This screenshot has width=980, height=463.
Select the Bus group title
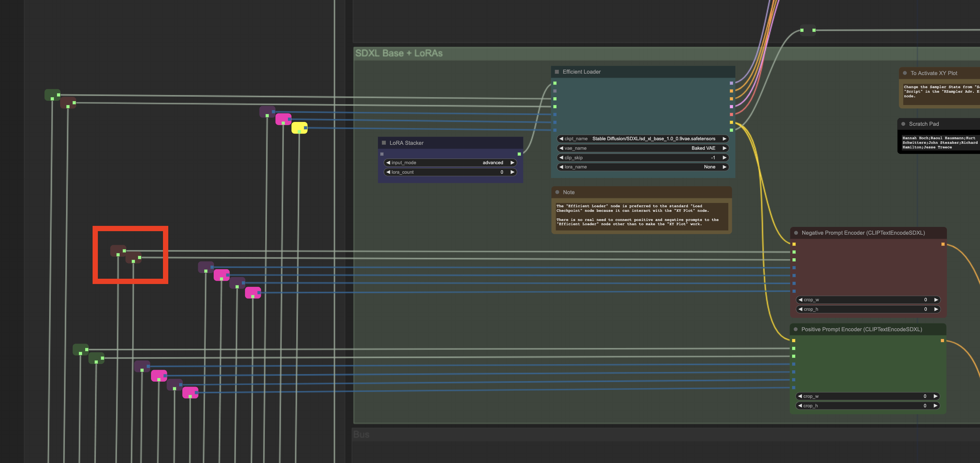point(361,434)
